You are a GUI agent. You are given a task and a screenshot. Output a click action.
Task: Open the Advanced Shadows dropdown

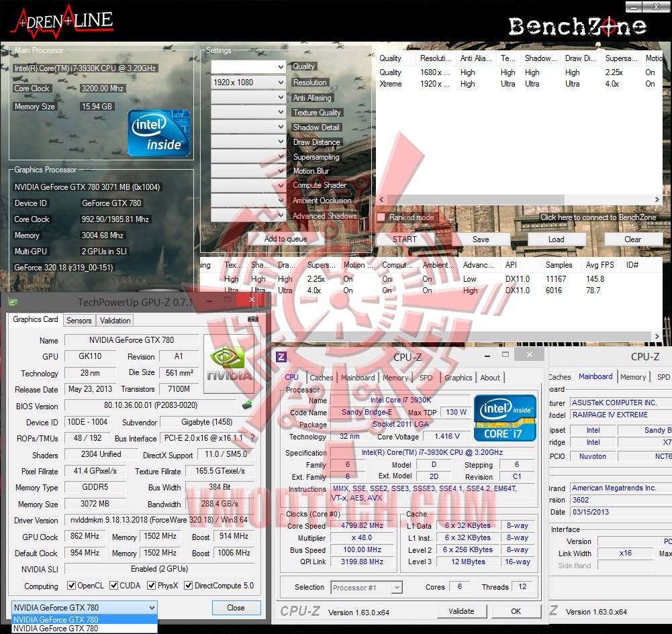(248, 215)
